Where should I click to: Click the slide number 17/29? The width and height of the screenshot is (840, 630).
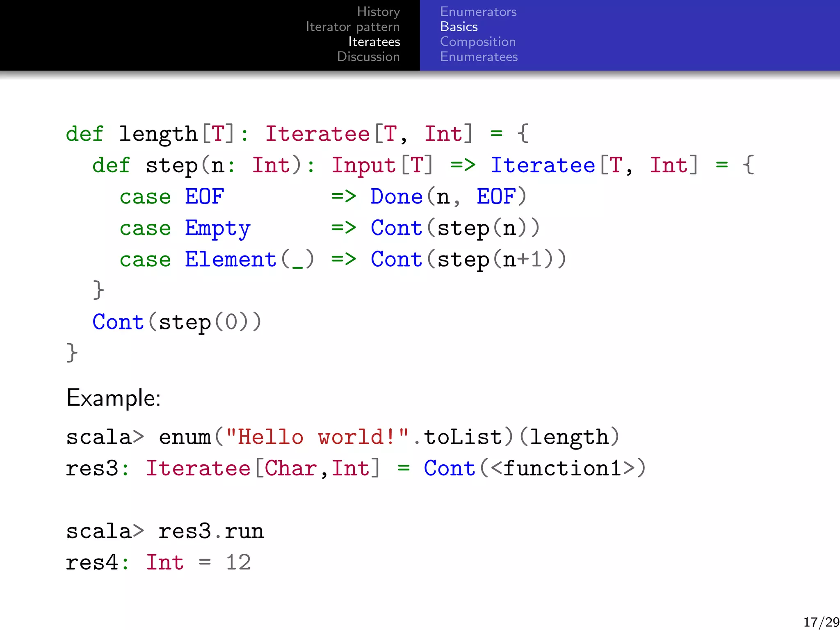click(821, 622)
